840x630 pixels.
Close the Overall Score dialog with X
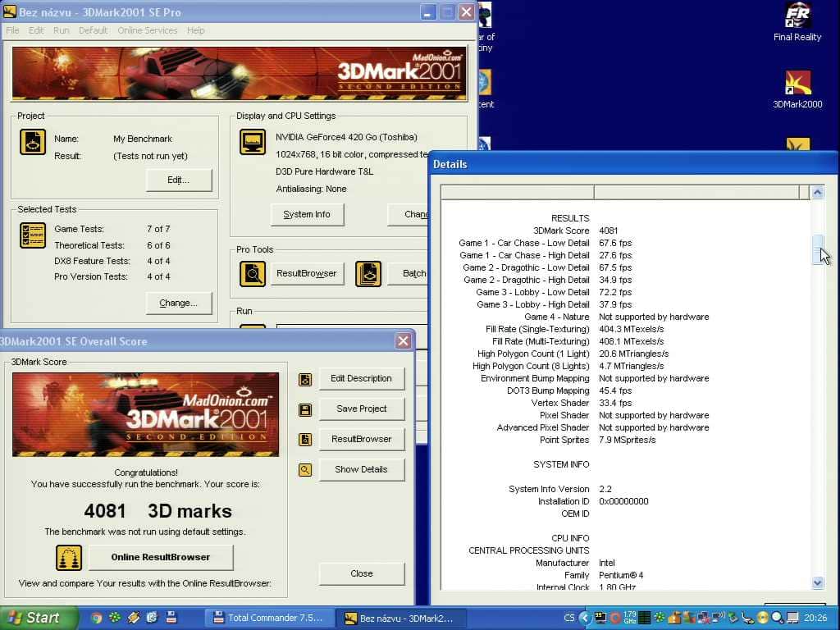(x=404, y=340)
